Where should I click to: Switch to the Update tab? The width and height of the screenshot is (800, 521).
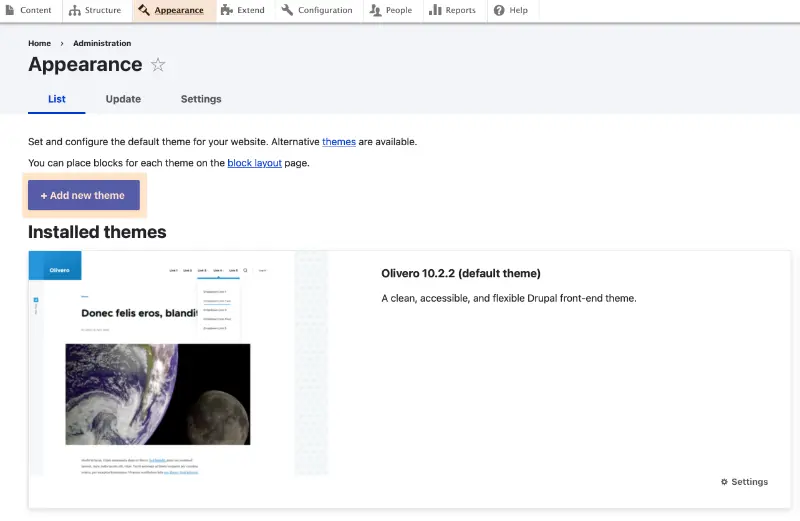[123, 99]
